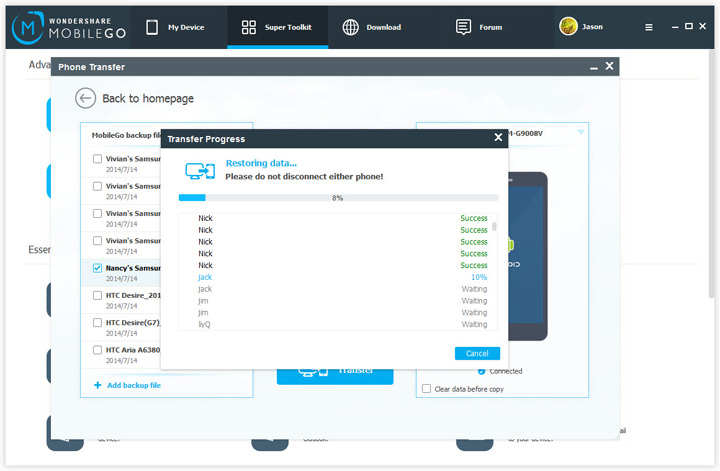The image size is (720, 471).
Task: Check the HTC Aria A6380 backup checkbox
Action: click(x=97, y=350)
